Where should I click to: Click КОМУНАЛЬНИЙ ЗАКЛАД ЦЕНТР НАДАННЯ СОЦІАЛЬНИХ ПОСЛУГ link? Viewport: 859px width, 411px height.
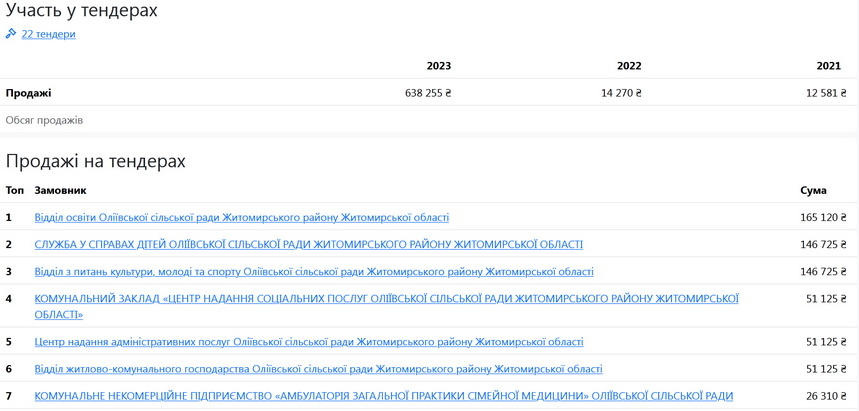click(386, 298)
